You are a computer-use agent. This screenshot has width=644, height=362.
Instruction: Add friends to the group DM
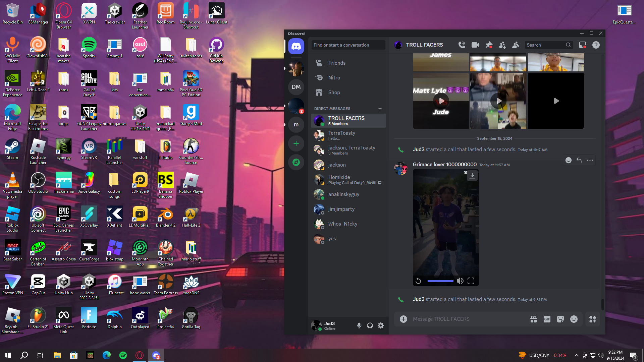coord(502,45)
